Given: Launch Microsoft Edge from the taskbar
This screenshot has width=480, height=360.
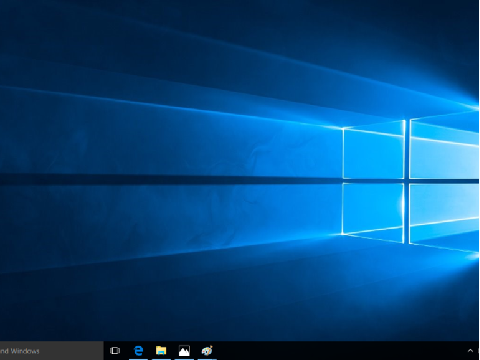Looking at the screenshot, I should (138, 350).
